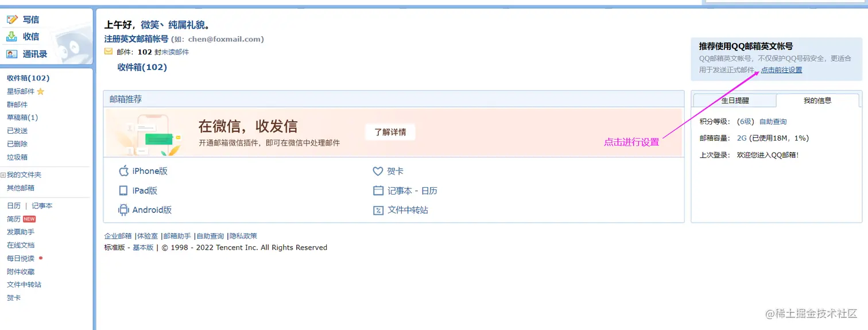Click the 未读邮件 link
Screen dimensions: 868x330
point(175,52)
